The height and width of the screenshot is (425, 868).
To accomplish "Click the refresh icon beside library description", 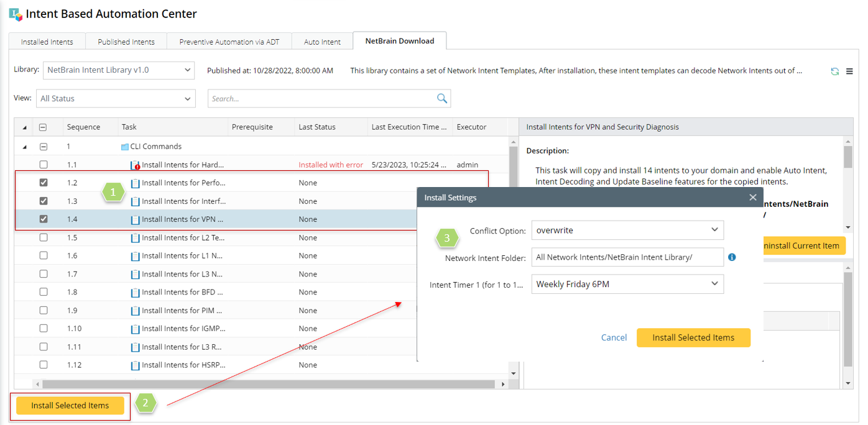I will (x=835, y=71).
